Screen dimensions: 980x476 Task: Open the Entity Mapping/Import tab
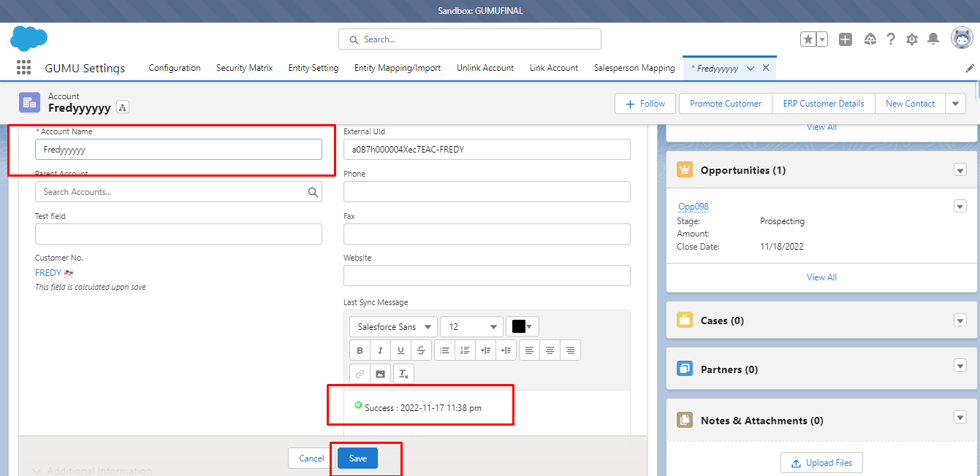(x=398, y=68)
